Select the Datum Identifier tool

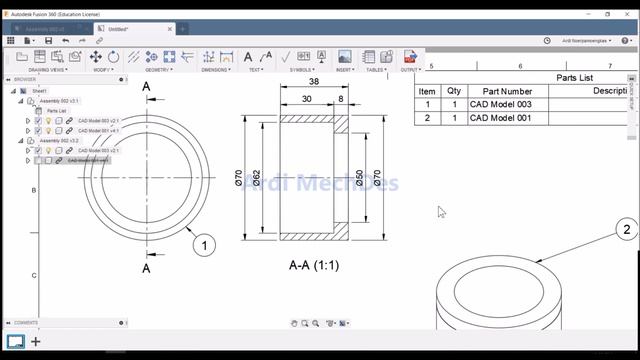pos(322,57)
